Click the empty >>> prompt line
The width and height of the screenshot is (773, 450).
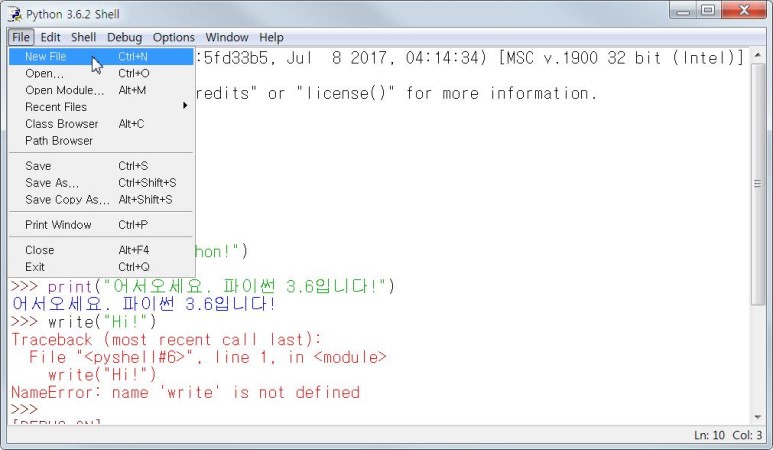pyautogui.click(x=24, y=409)
